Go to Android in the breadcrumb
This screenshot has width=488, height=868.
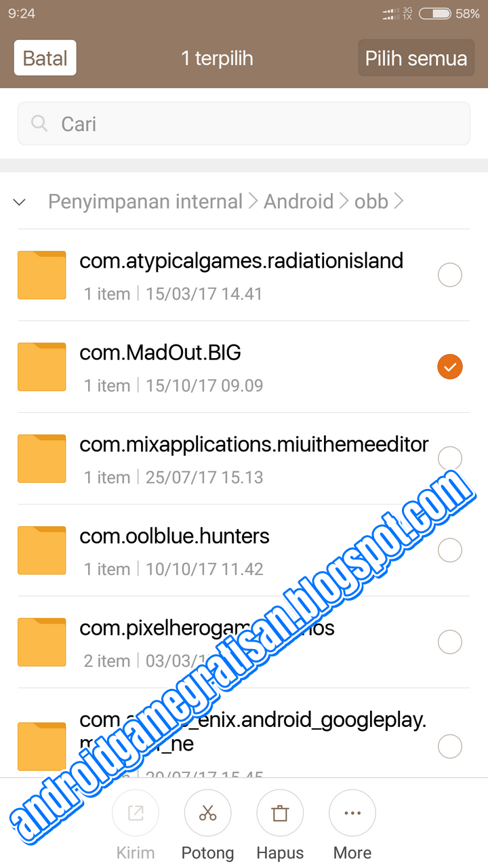point(299,201)
